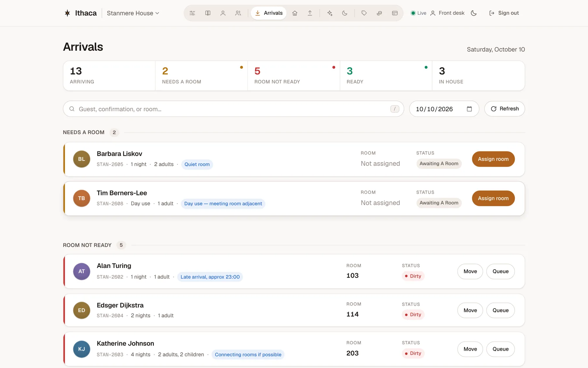Viewport: 588px width, 368px height.
Task: Click the Late arrival, approx 23:00 tag
Action: pyautogui.click(x=210, y=277)
